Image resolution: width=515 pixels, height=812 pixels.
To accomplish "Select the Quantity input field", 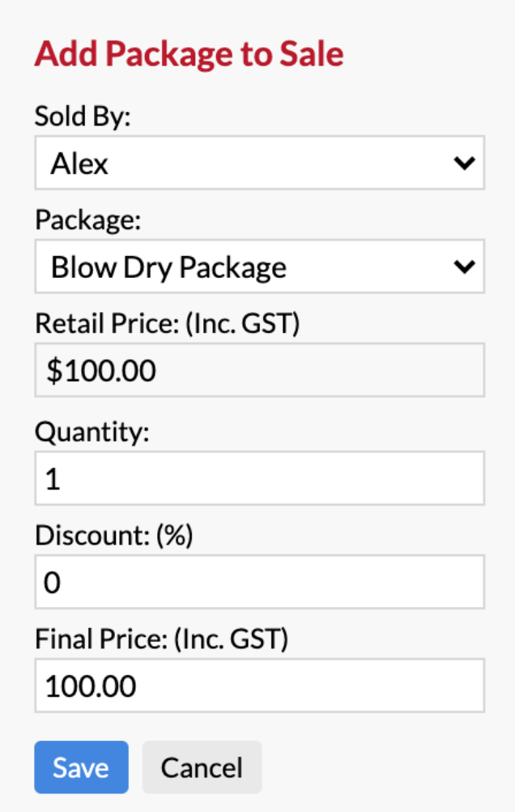I will pyautogui.click(x=259, y=478).
